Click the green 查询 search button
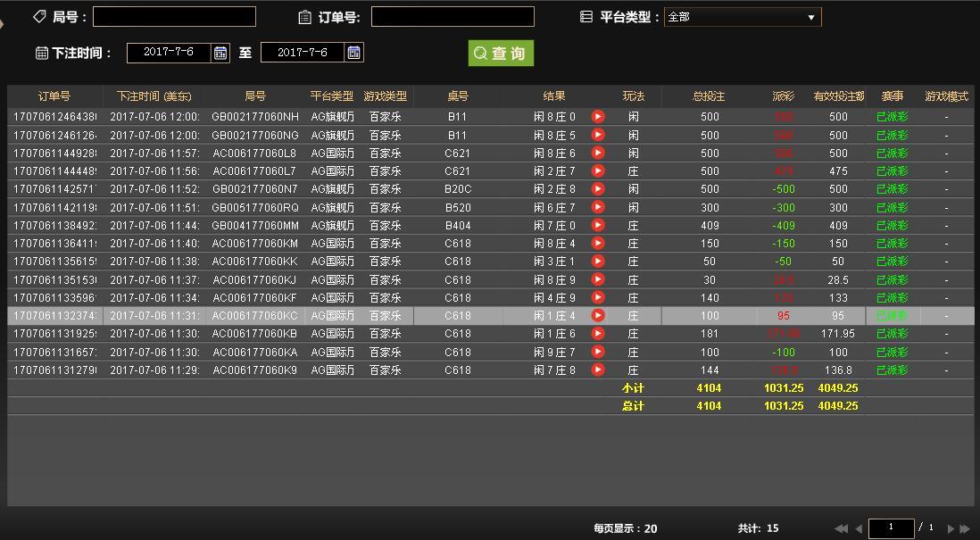 tap(501, 53)
